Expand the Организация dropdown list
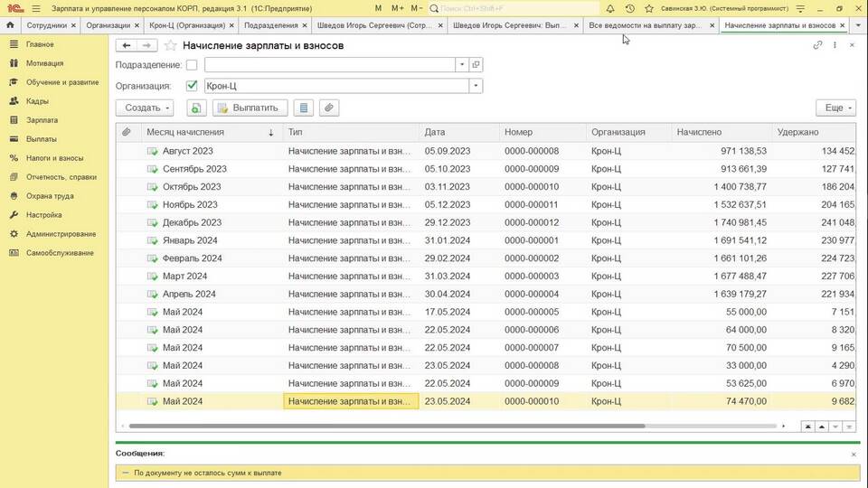868x488 pixels. [x=476, y=86]
